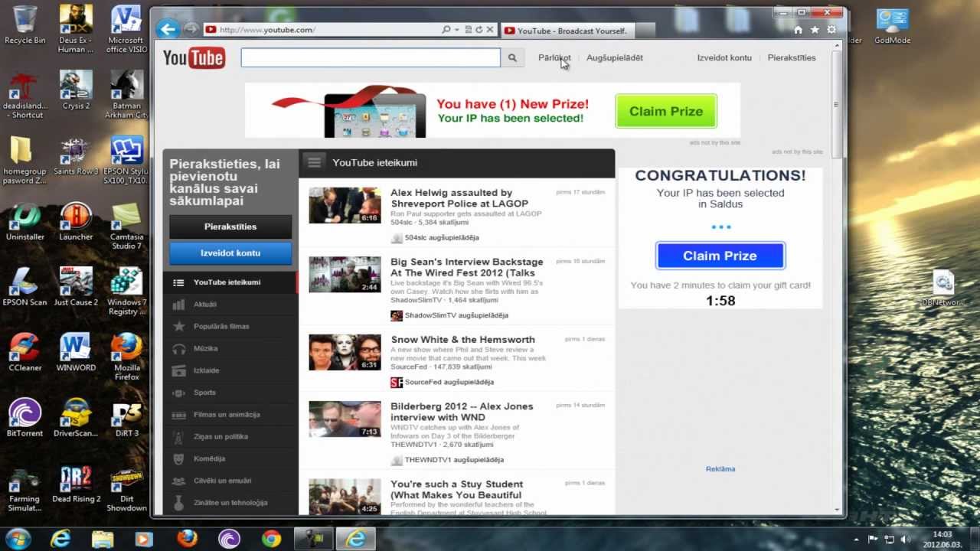Click the Compatibility View icon in address bar
Image resolution: width=980 pixels, height=551 pixels.
tap(468, 30)
